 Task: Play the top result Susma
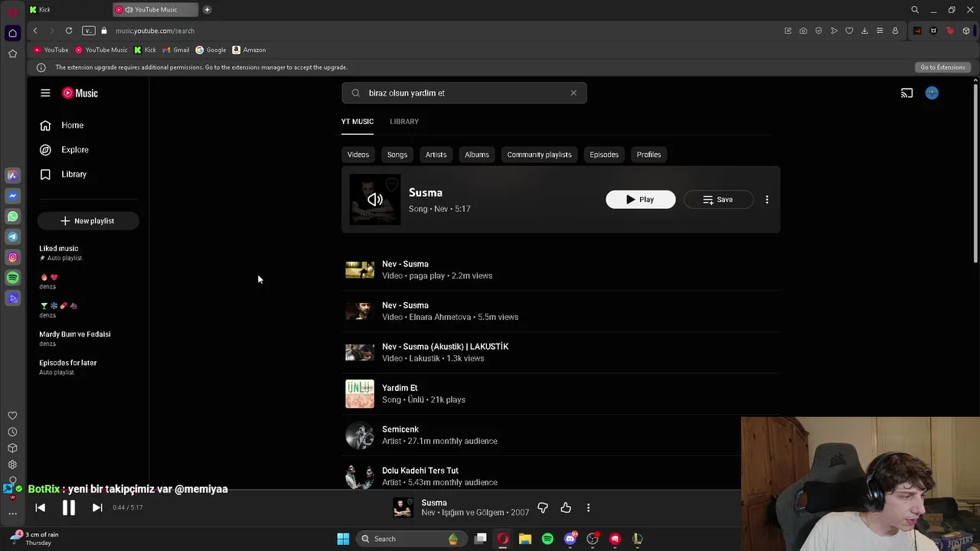[640, 199]
